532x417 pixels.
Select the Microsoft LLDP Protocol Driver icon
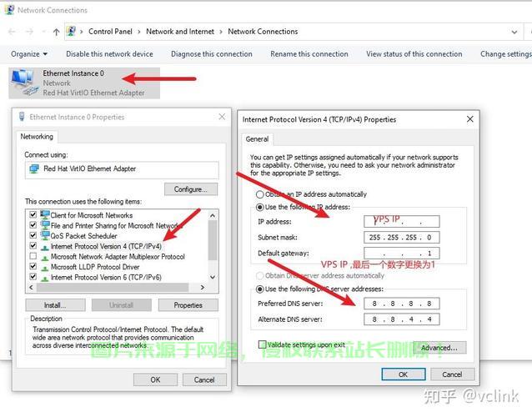pyautogui.click(x=45, y=268)
